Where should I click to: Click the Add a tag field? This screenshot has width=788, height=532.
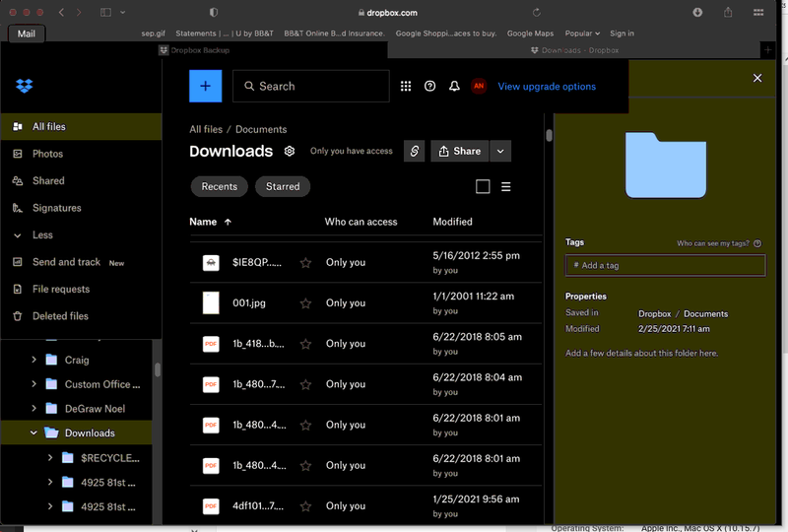pyautogui.click(x=665, y=265)
